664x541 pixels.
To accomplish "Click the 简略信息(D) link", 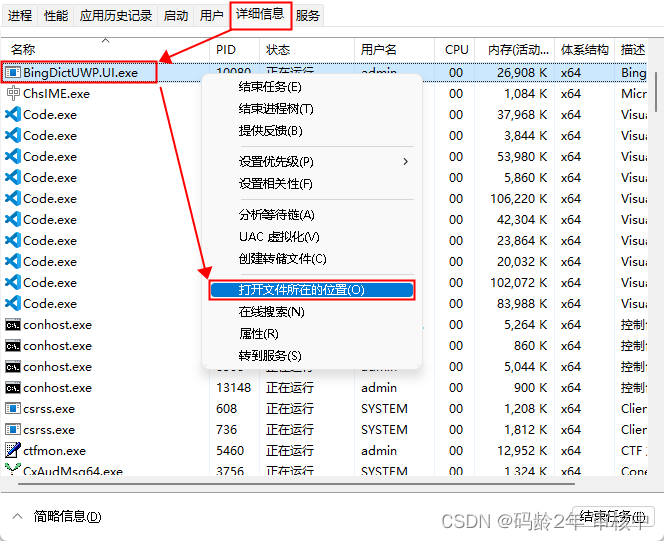I will [67, 516].
